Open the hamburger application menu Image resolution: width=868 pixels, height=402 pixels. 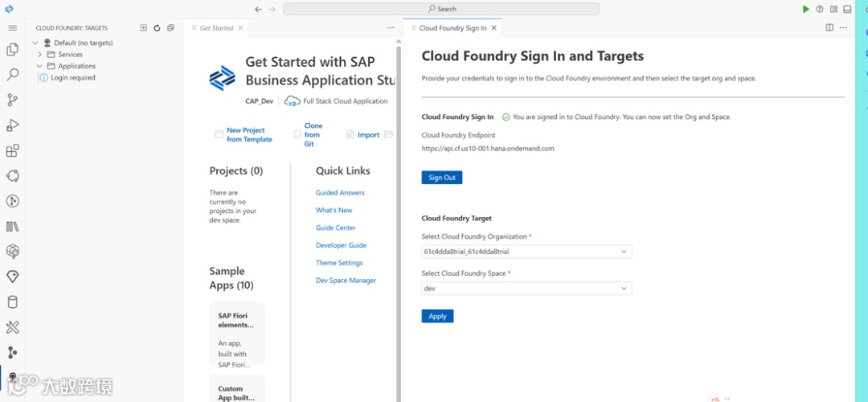tap(12, 28)
